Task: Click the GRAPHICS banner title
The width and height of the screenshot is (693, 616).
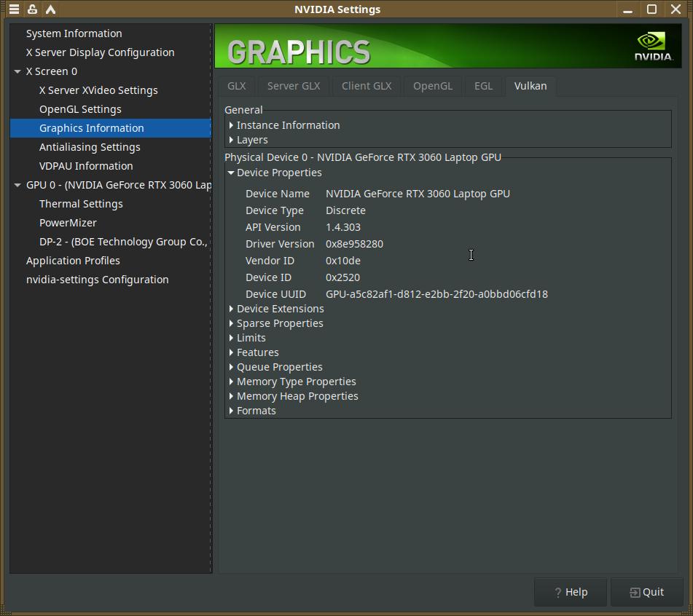Action: pyautogui.click(x=299, y=52)
